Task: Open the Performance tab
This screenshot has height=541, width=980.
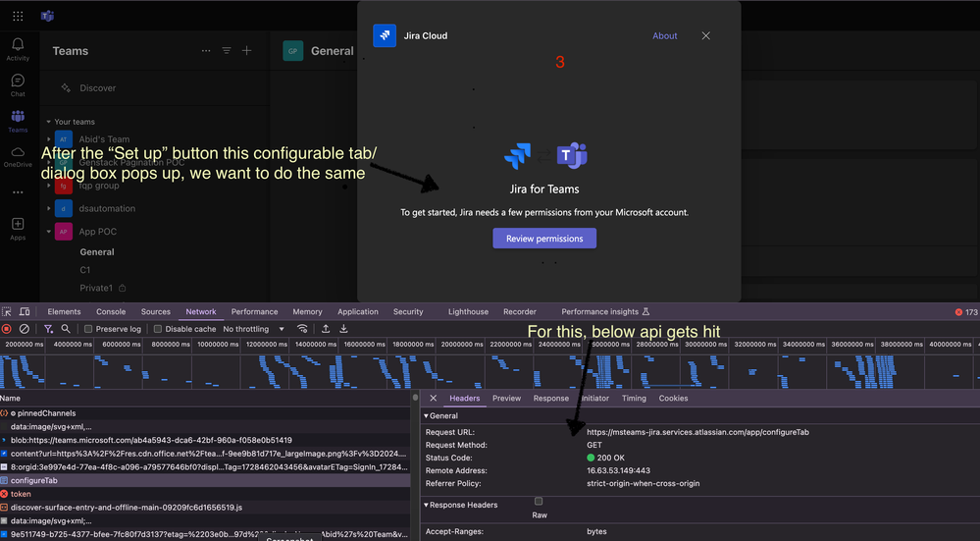Action: [254, 311]
